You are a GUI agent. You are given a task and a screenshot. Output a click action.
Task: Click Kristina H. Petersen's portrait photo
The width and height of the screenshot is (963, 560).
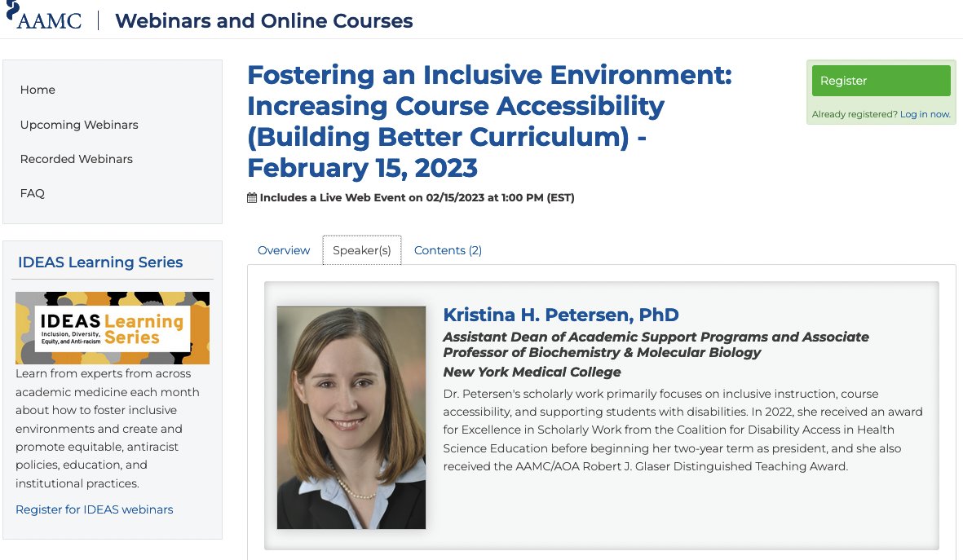351,417
